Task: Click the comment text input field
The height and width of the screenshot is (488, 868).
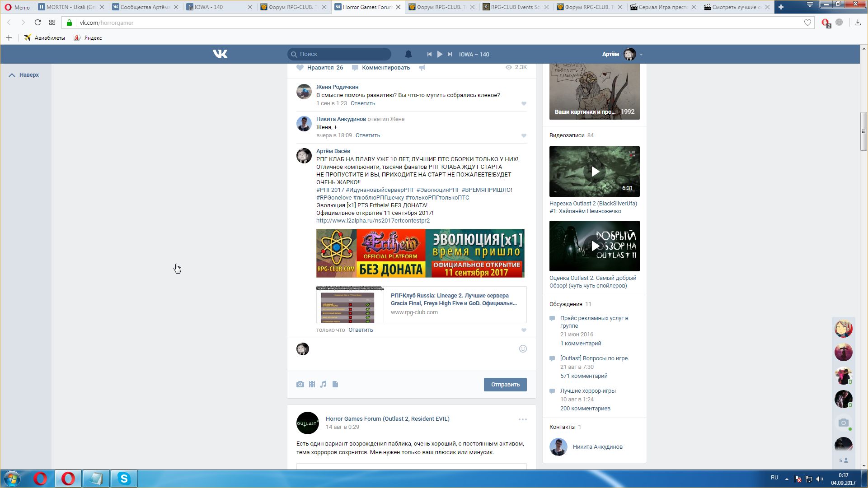Action: click(413, 354)
